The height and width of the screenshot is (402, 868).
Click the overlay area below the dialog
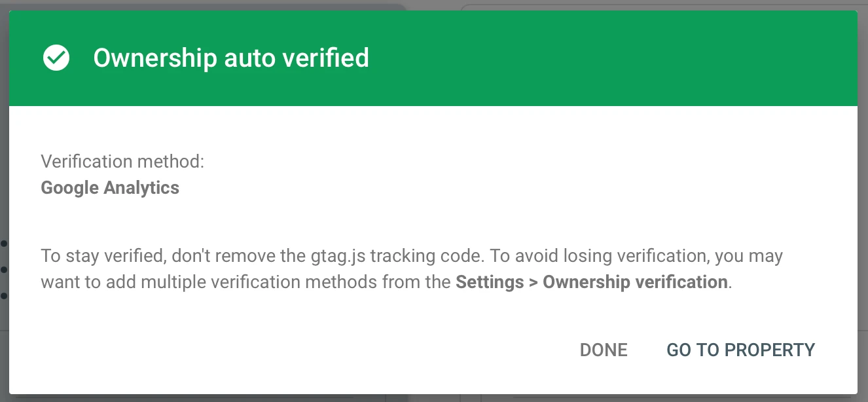(x=432, y=398)
